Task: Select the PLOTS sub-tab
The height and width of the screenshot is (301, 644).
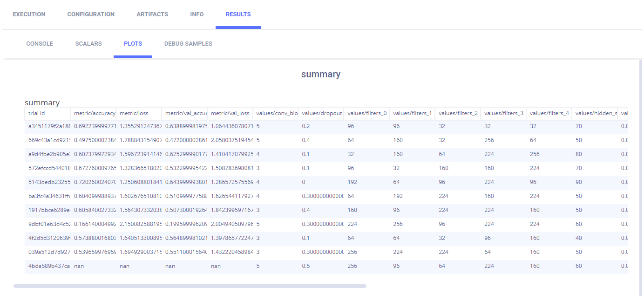Action: coord(133,44)
